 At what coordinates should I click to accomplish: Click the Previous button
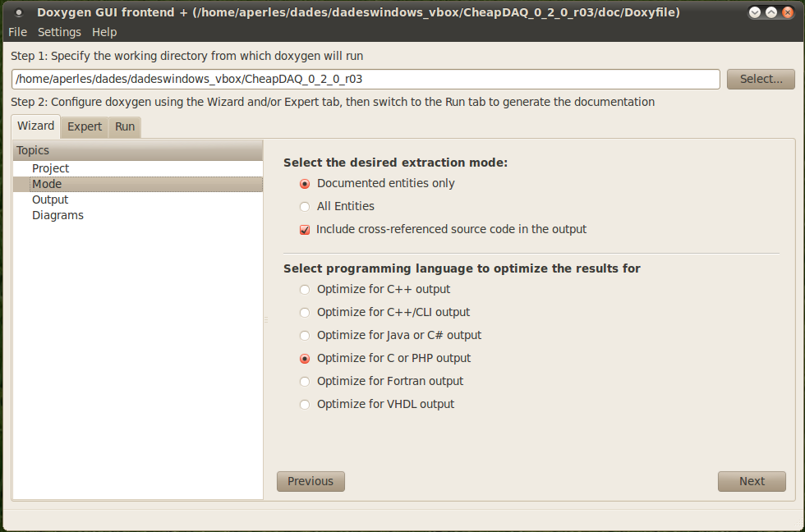click(x=310, y=481)
